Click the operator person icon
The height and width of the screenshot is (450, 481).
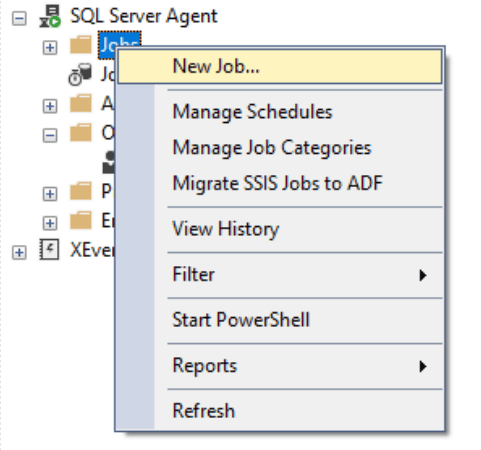(109, 162)
